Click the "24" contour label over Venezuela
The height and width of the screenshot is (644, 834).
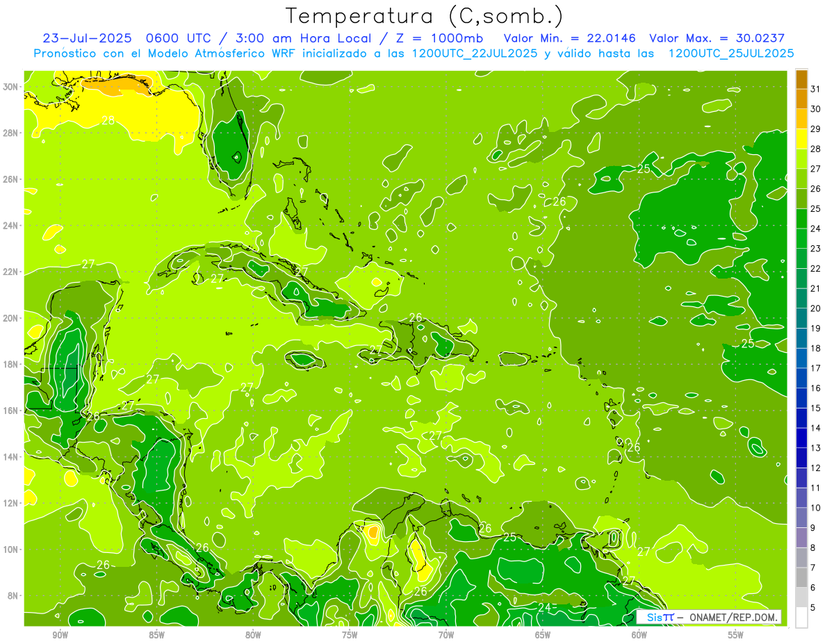(x=545, y=607)
